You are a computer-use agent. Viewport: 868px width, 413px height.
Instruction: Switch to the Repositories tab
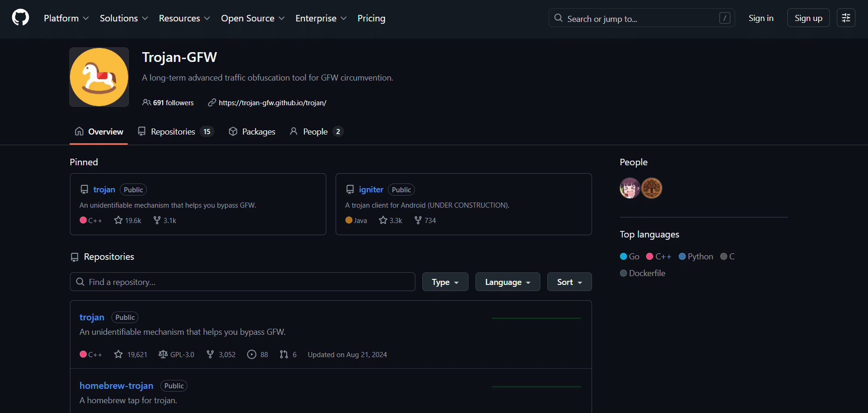pyautogui.click(x=175, y=132)
